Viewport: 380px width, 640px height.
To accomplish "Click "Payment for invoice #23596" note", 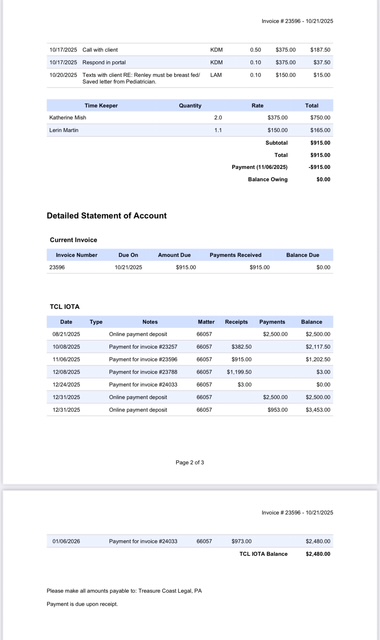I will pyautogui.click(x=143, y=360).
